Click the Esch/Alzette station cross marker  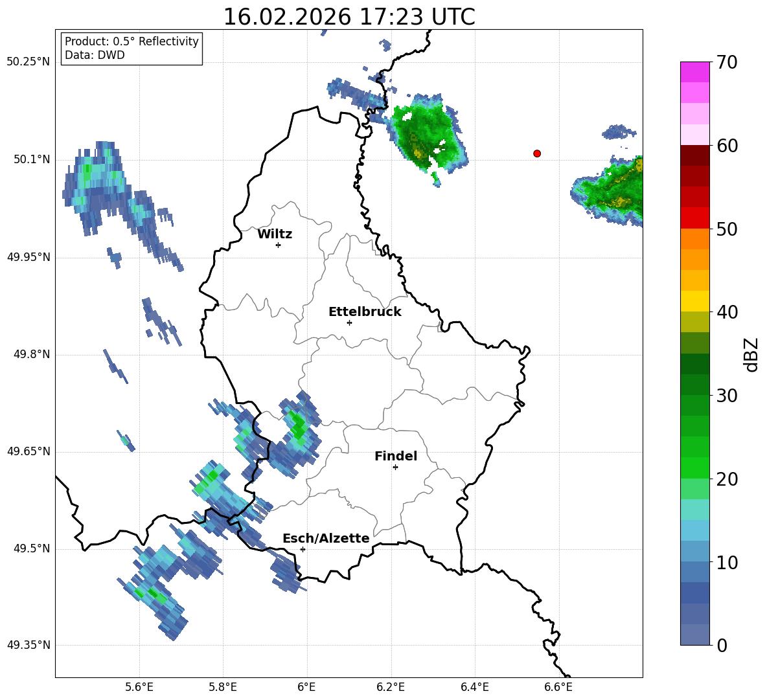coord(303,549)
